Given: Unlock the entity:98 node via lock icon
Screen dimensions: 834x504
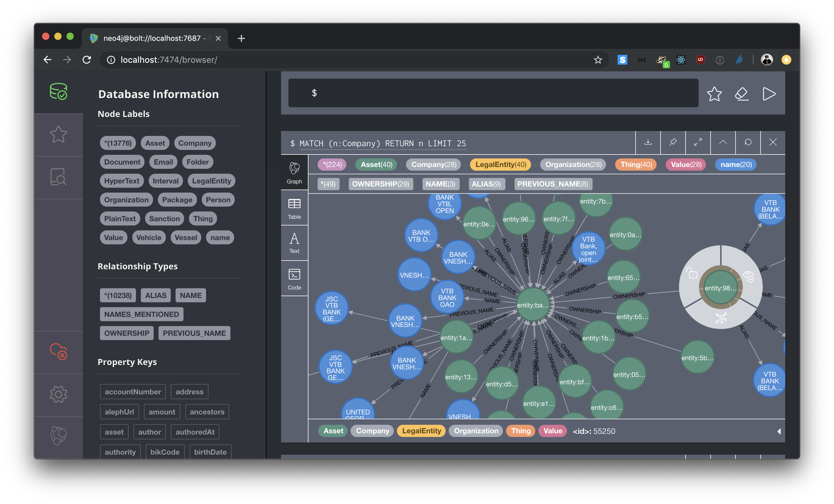Looking at the screenshot, I should [692, 273].
